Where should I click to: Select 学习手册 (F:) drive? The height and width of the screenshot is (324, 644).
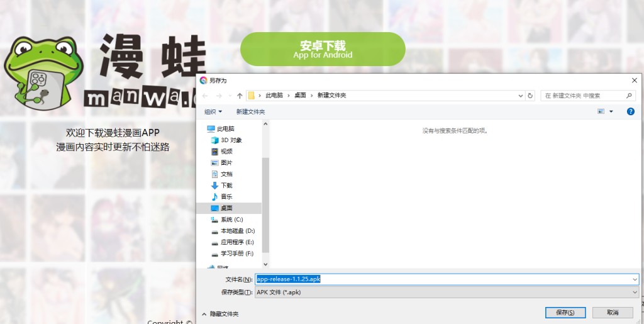pyautogui.click(x=237, y=254)
